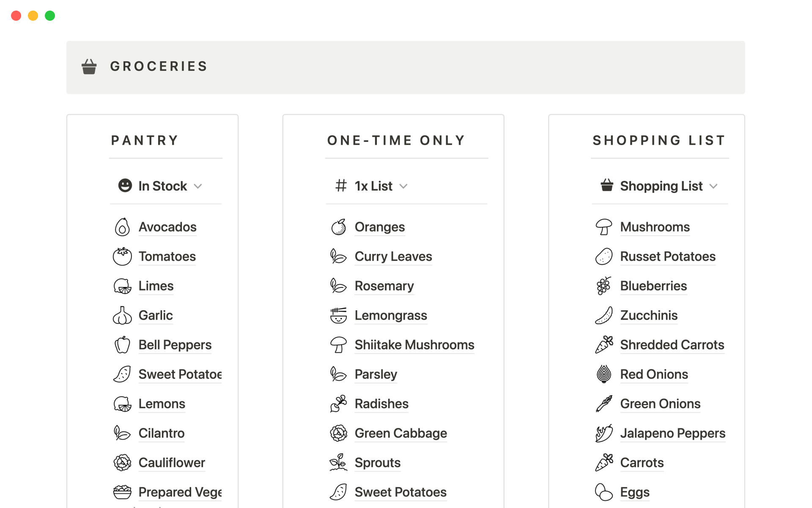Click the garlic bulb icon
The image size is (812, 508).
[122, 316]
